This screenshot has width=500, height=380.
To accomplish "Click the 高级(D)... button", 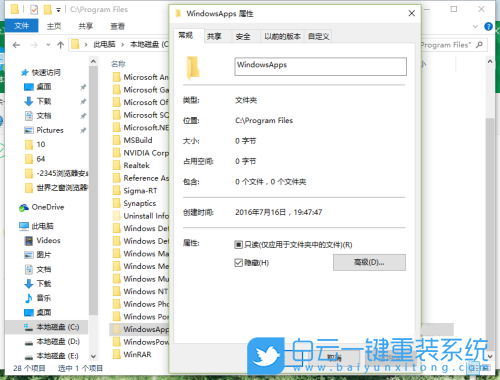I will click(x=369, y=263).
